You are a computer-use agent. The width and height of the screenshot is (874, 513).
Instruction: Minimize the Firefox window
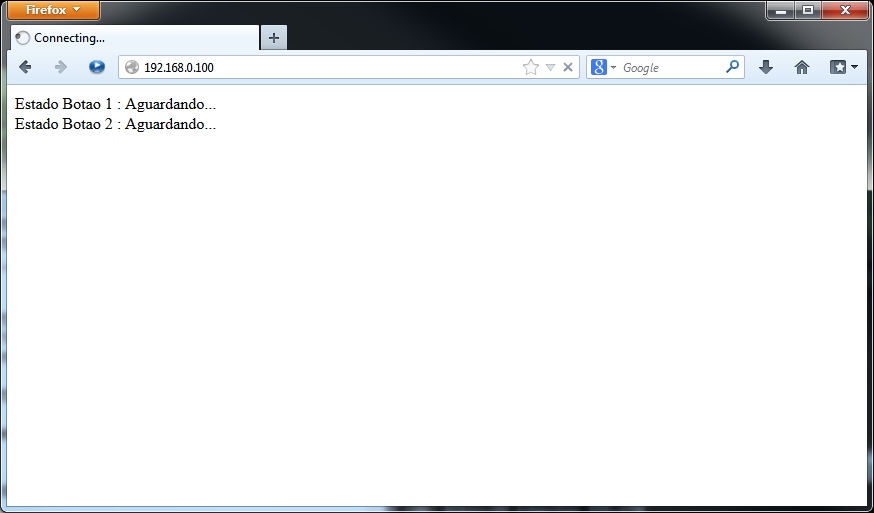[x=780, y=10]
